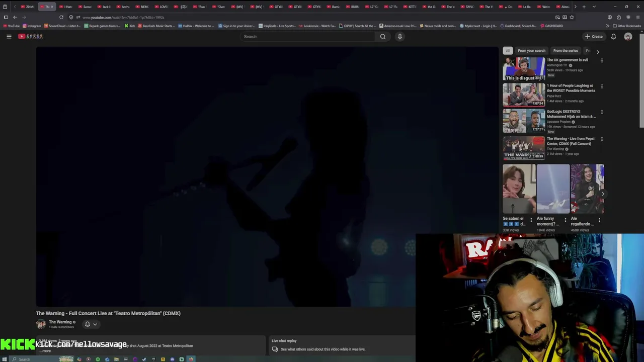
Task: Open the BandLab Music bookmark
Action: pyautogui.click(x=156, y=26)
